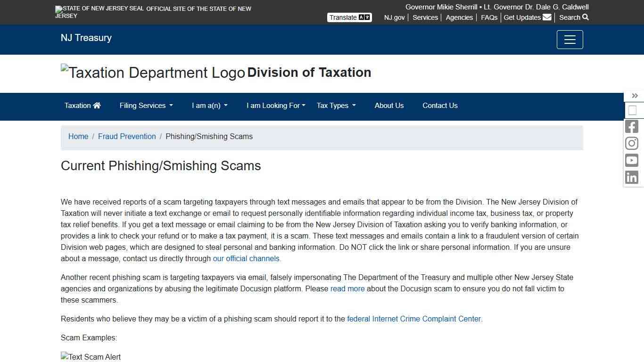
Task: Open the LinkedIn icon in the social sidebar
Action: [631, 177]
